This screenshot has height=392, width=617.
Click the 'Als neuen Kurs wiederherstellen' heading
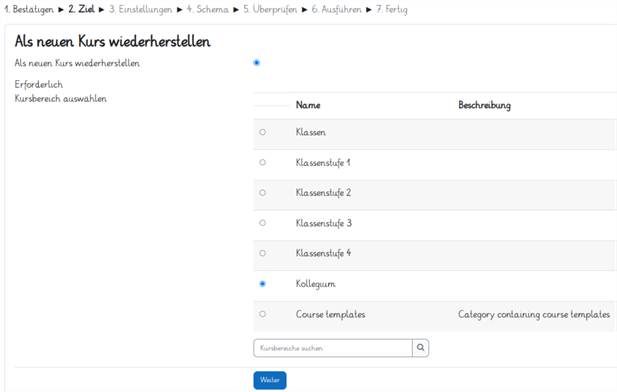pyautogui.click(x=113, y=41)
